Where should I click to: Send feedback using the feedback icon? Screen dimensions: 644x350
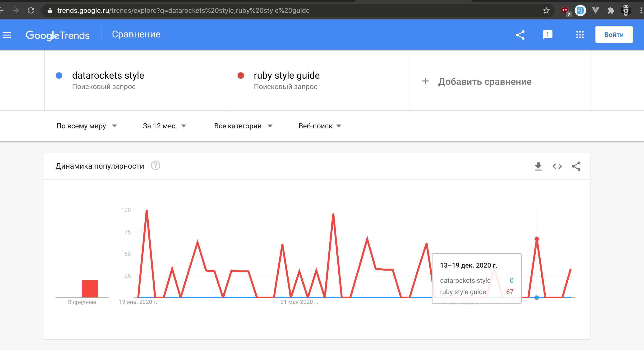547,35
